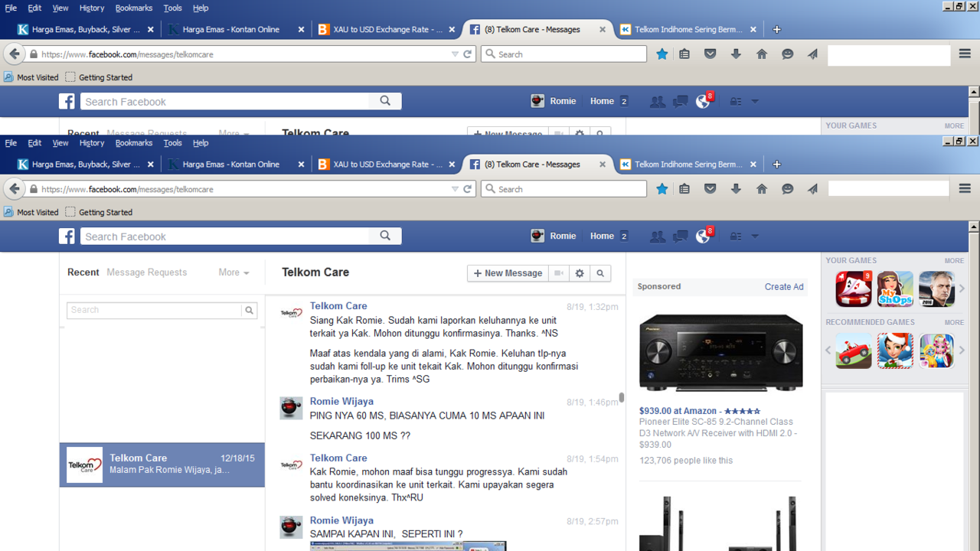Click the Pioneer receiver ad image

(721, 351)
